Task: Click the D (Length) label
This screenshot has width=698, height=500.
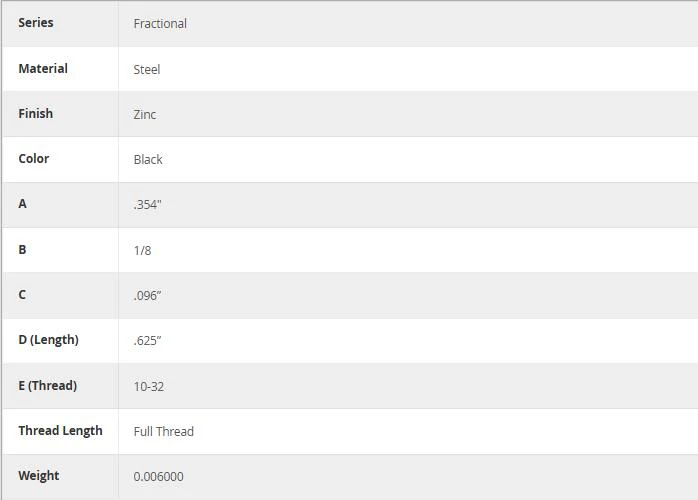Action: pyautogui.click(x=48, y=340)
